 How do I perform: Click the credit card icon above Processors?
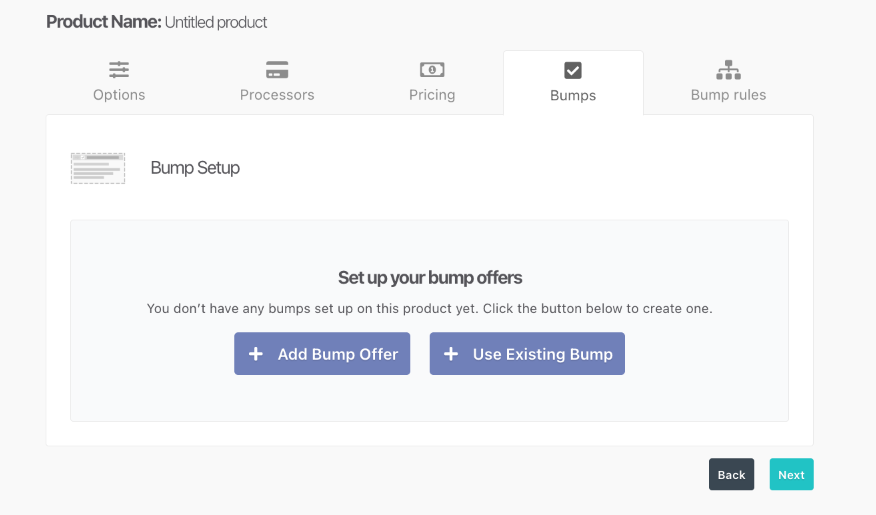pyautogui.click(x=277, y=70)
